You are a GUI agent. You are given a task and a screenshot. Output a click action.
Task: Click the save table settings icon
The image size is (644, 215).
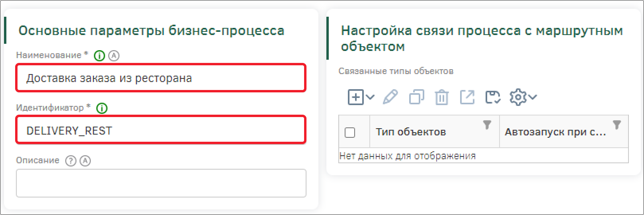coord(493,97)
